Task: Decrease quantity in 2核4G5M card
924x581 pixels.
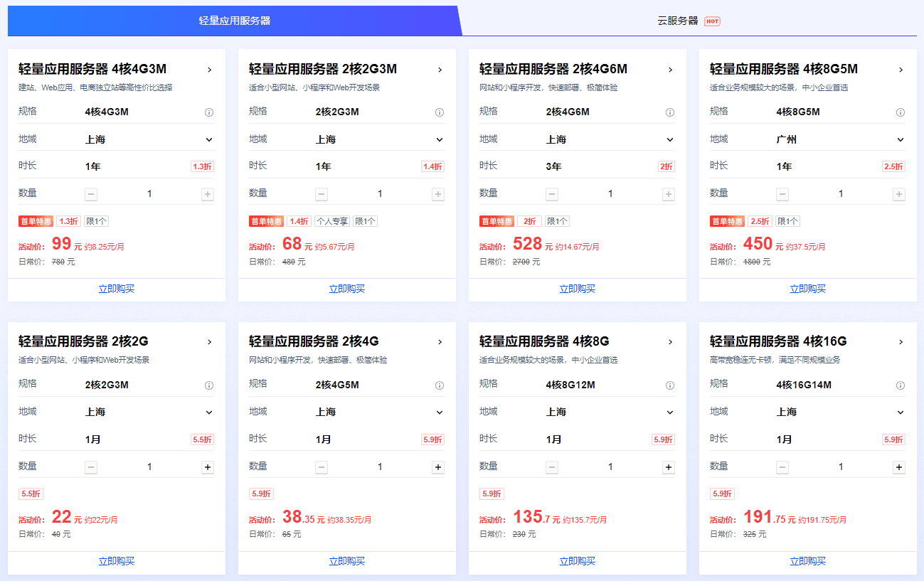Action: click(x=322, y=467)
